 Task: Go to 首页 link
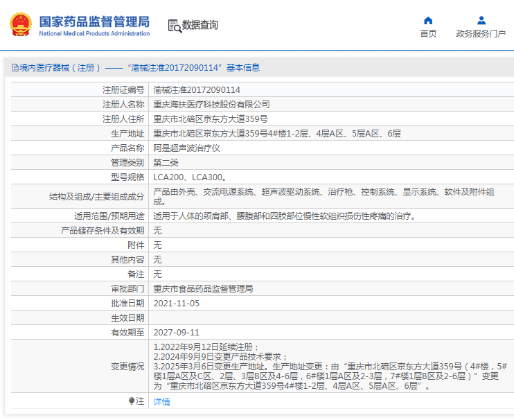click(428, 33)
